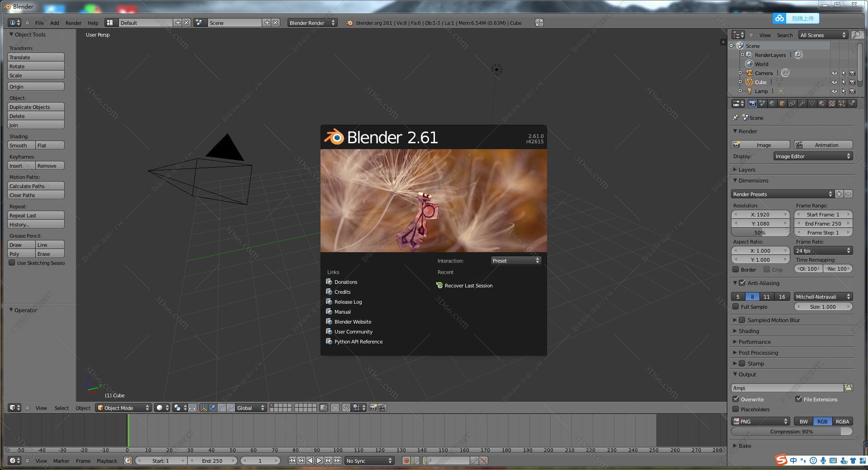This screenshot has height=470, width=868.
Task: Open the Render properties tab
Action: [x=752, y=103]
